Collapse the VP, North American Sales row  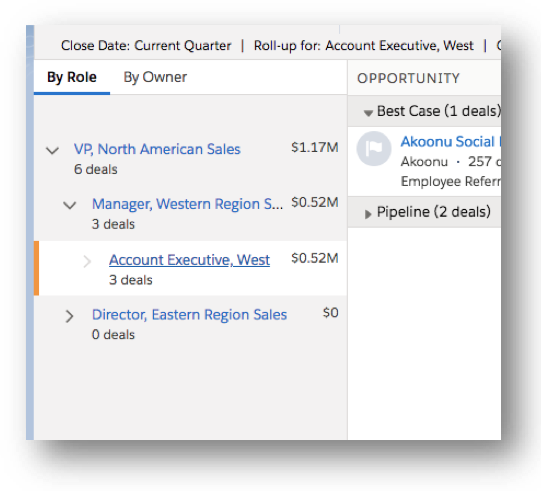click(x=52, y=150)
